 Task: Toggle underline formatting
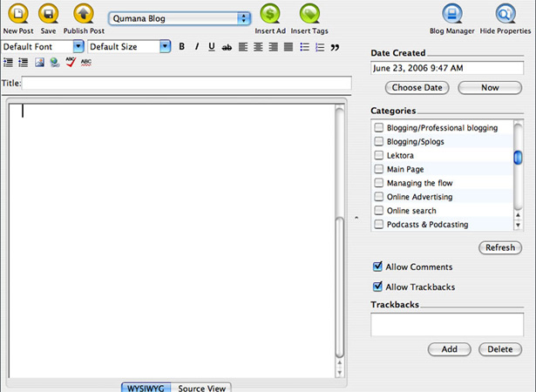212,47
